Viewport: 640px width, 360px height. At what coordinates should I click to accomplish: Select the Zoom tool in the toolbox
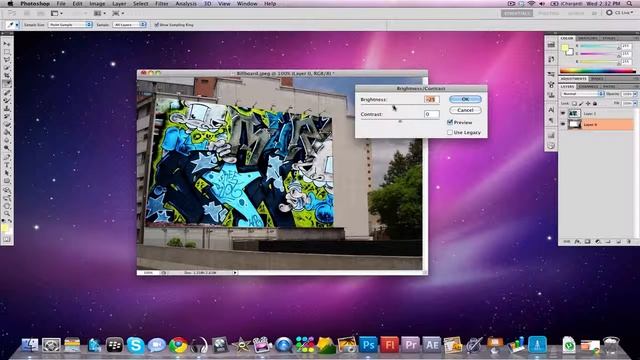click(x=7, y=213)
